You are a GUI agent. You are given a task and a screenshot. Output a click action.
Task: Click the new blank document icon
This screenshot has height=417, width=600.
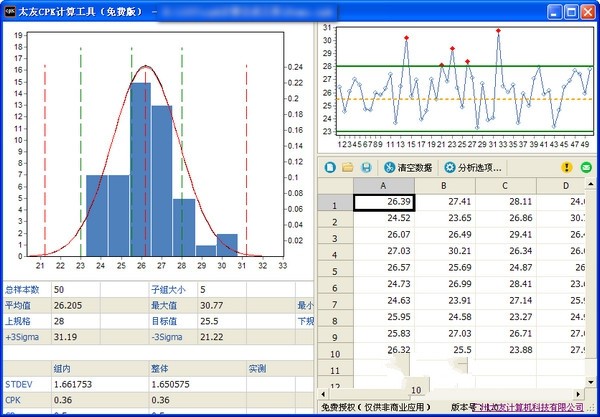pos(330,167)
